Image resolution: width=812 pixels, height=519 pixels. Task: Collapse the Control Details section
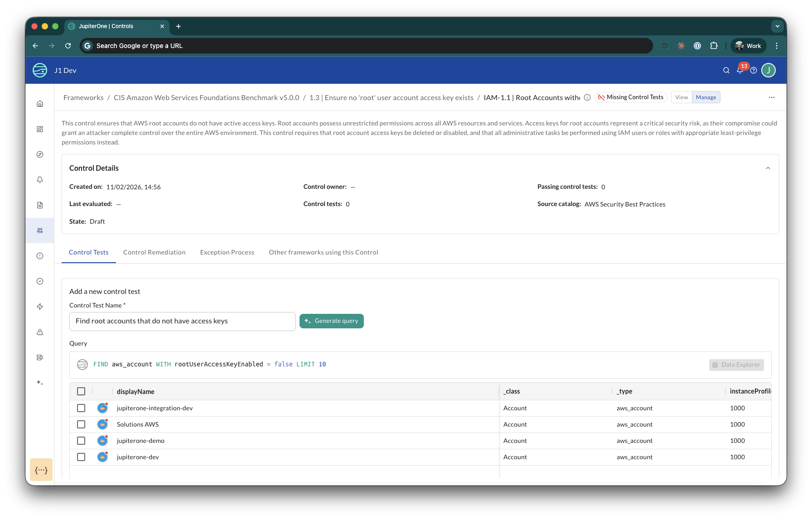[768, 168]
